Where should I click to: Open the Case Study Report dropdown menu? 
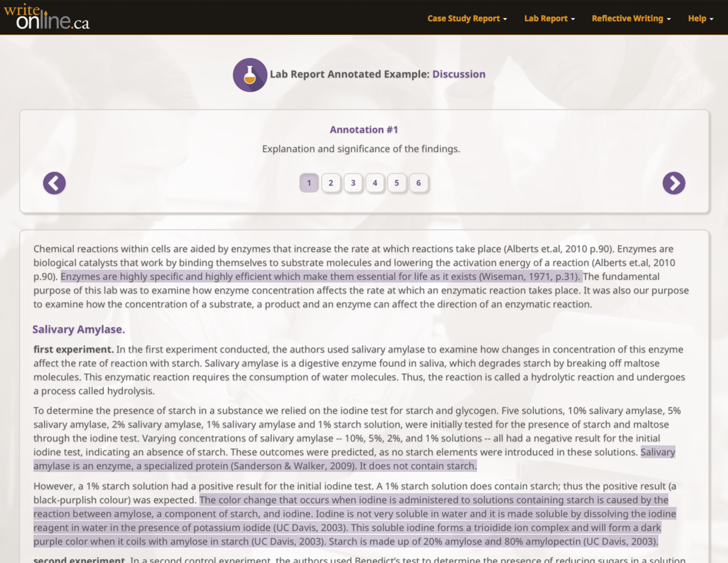(467, 18)
